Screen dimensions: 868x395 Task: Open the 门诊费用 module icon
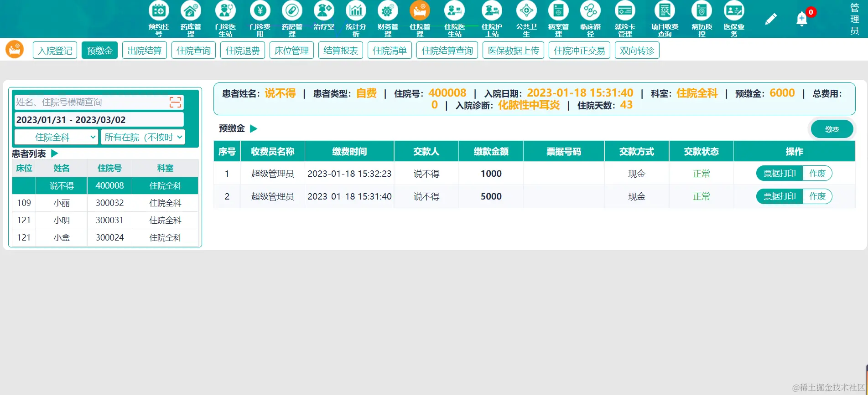(260, 11)
